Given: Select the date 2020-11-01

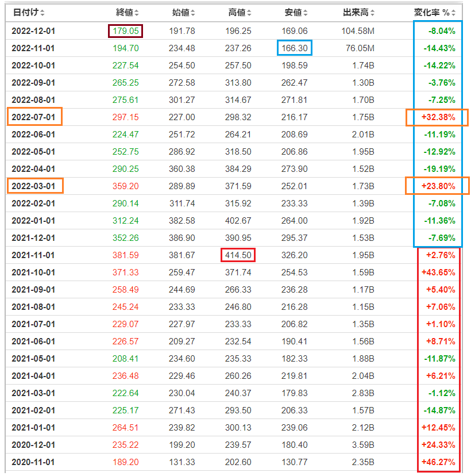Looking at the screenshot, I should (33, 462).
